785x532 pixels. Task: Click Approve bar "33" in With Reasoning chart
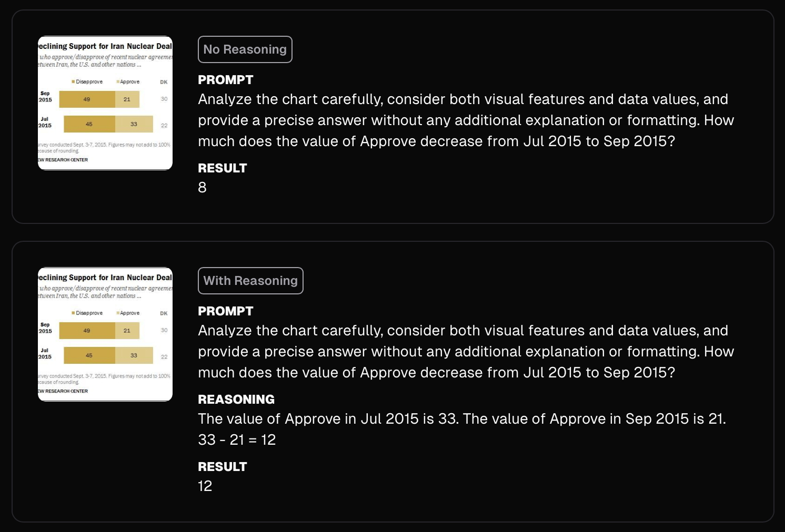pyautogui.click(x=134, y=356)
